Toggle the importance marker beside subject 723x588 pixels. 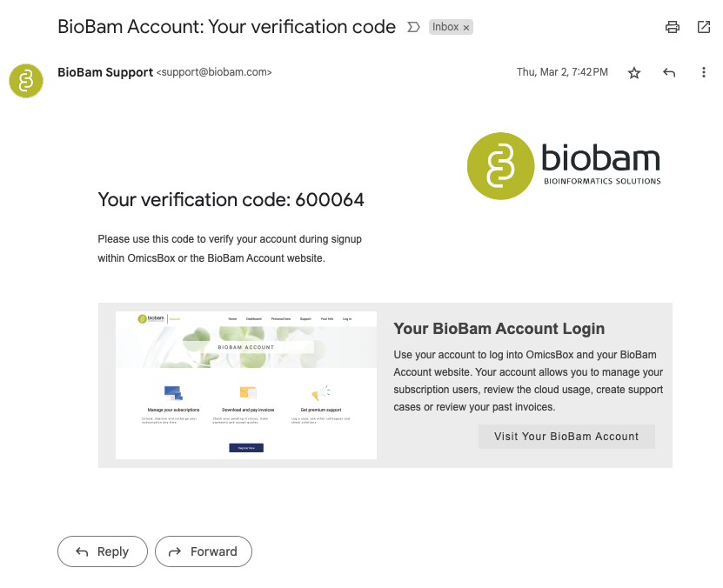[x=413, y=27]
